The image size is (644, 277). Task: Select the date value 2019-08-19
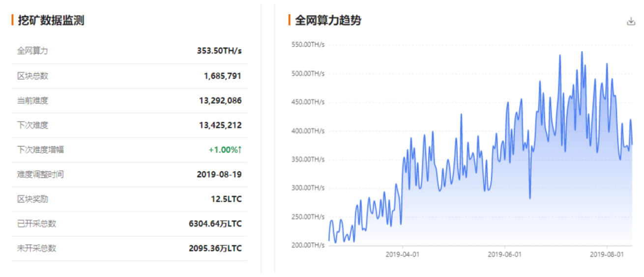pos(219,174)
